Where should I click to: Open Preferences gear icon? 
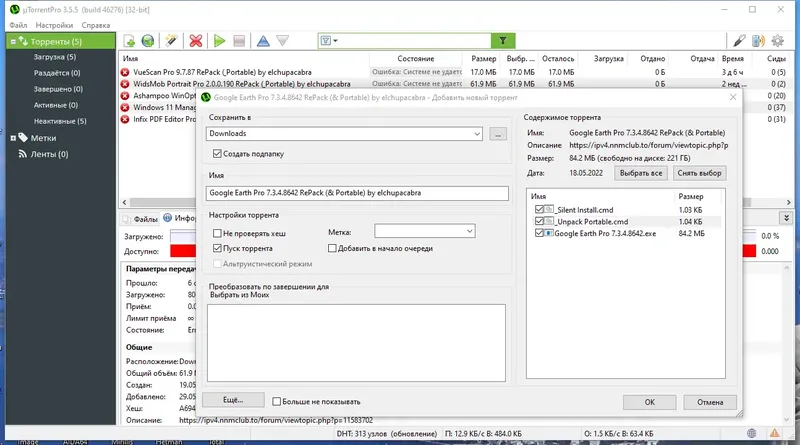point(778,41)
